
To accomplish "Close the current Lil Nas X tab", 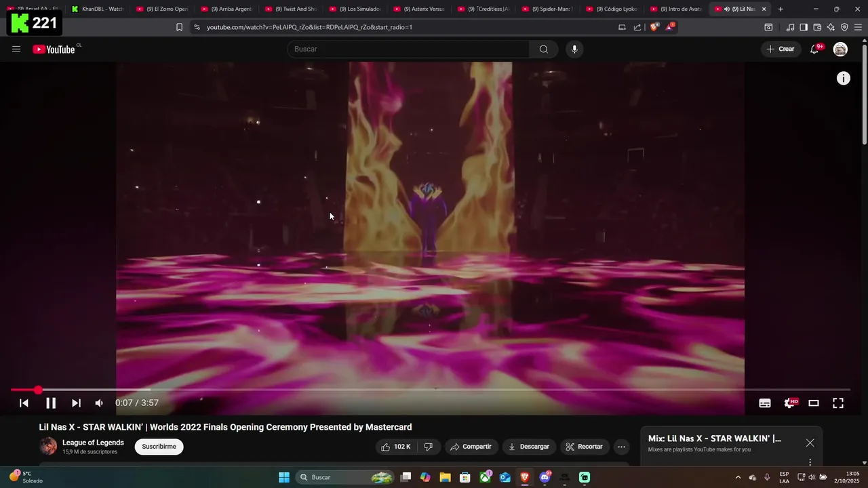I will 764,9.
